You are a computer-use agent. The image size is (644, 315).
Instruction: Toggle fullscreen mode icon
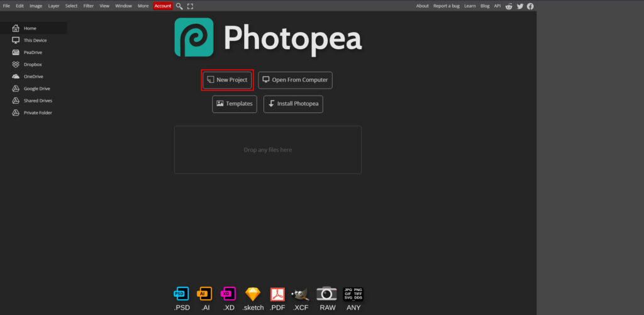pos(190,6)
